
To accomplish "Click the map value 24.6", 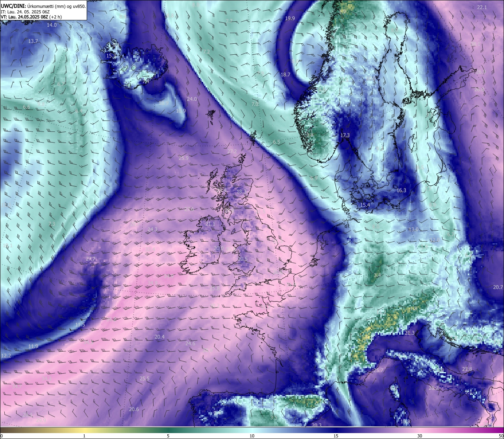I will click(x=190, y=343).
